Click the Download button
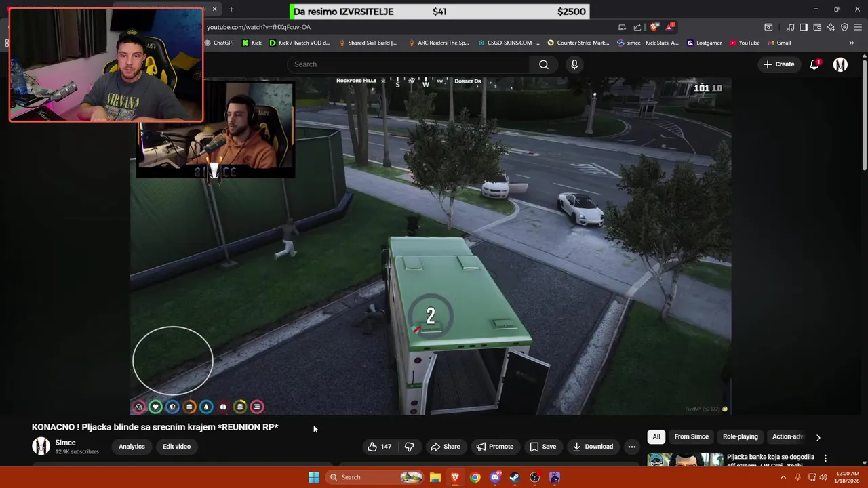 (x=593, y=447)
